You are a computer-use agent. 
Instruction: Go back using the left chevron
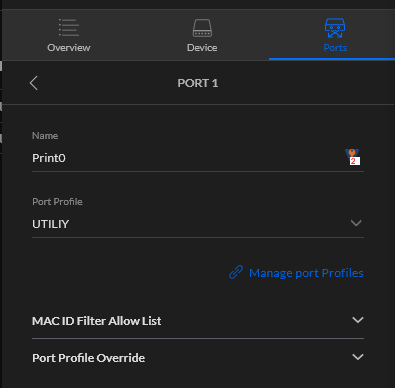pyautogui.click(x=34, y=83)
